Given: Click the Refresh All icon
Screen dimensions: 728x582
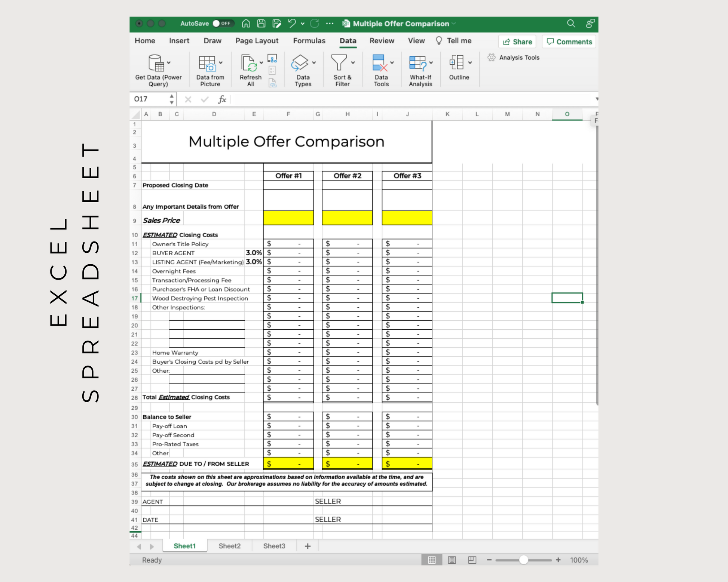Looking at the screenshot, I should tap(249, 63).
